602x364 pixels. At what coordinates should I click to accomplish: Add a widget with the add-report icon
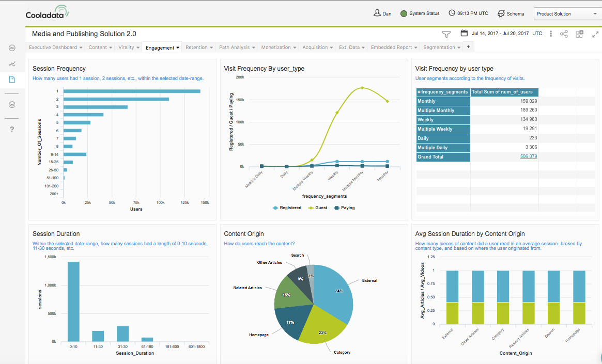tap(579, 34)
